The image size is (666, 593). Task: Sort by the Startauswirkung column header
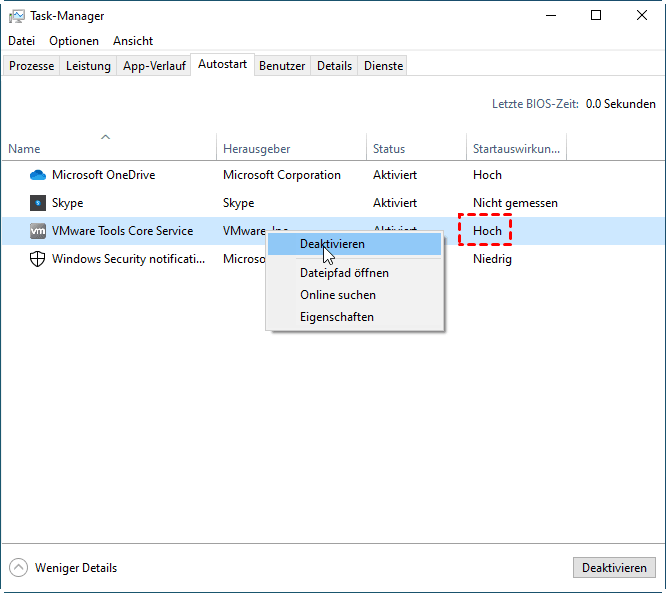(x=516, y=149)
